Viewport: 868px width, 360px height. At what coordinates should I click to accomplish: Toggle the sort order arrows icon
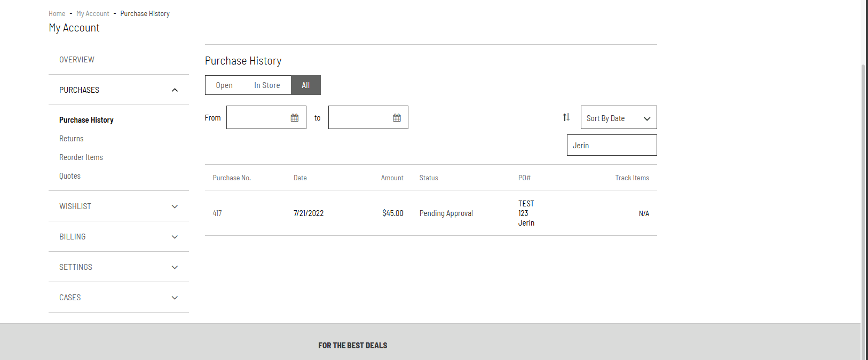[566, 117]
